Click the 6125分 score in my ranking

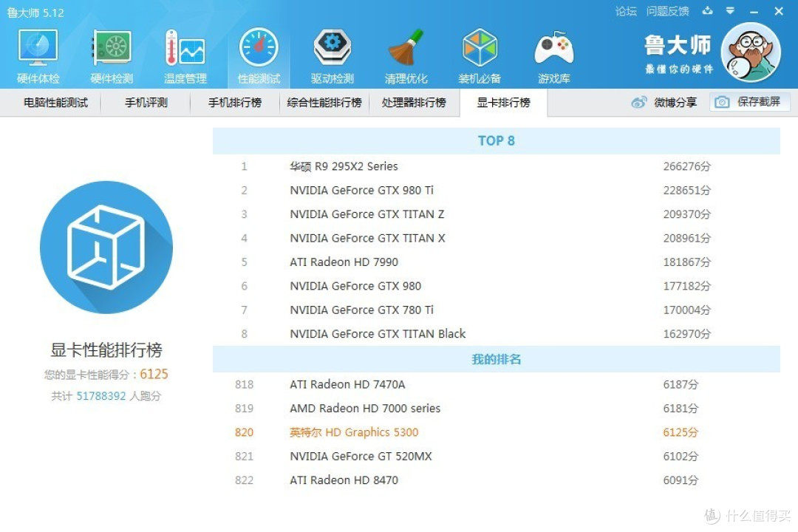coord(681,432)
